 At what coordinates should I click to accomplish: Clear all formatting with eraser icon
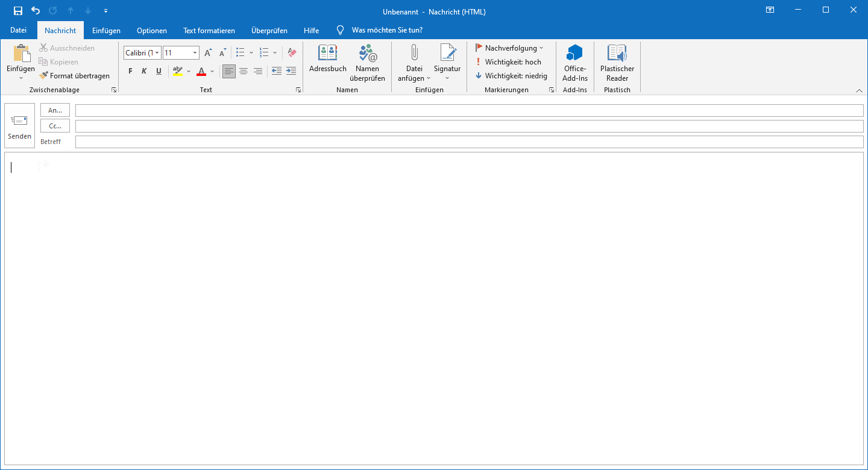(x=292, y=53)
